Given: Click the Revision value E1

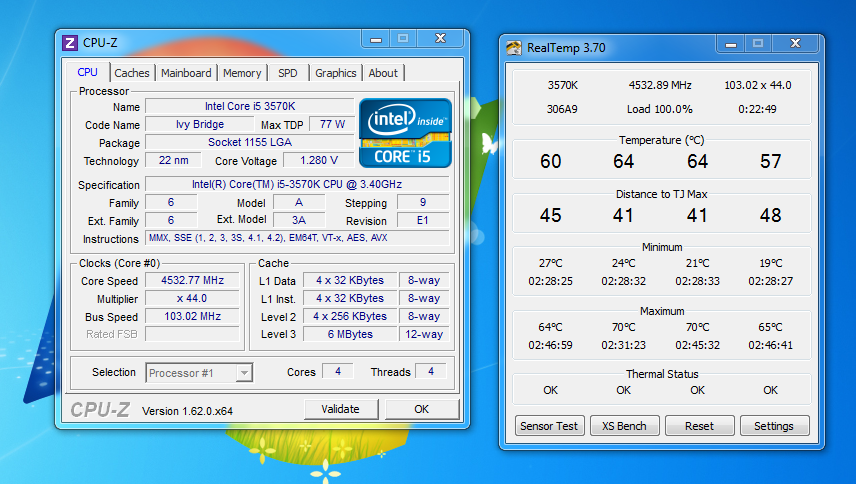Looking at the screenshot, I should coord(423,220).
